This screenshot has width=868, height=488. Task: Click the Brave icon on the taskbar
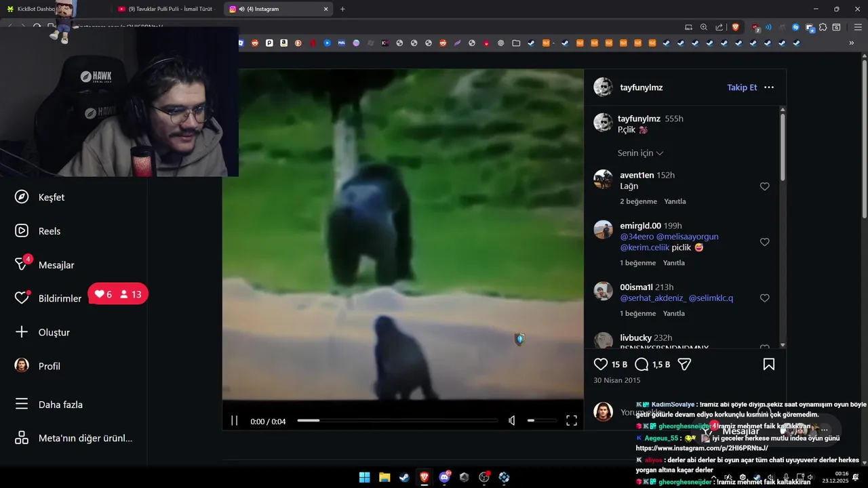coord(425,477)
